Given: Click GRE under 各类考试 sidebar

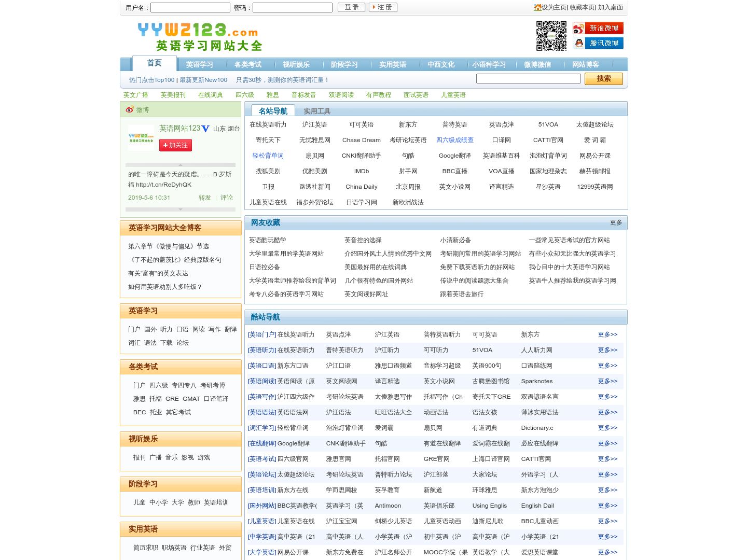Looking at the screenshot, I should (172, 399).
